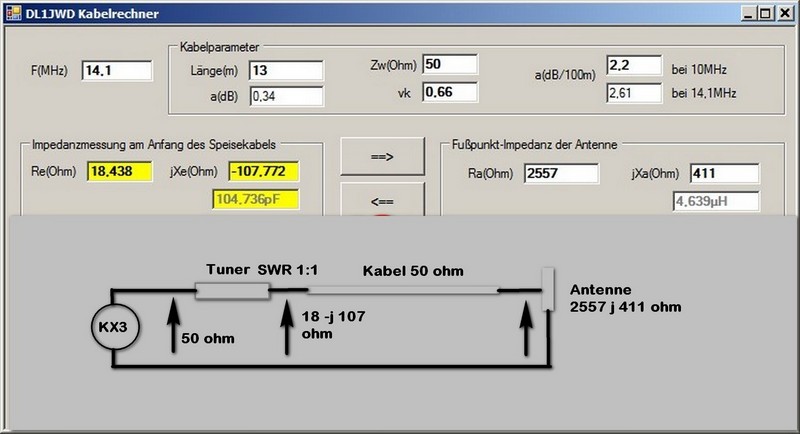Viewport: 800px width, 434px height.
Task: Click 'Impedanzmessung am Anfang des Speisekabels' label
Action: (x=154, y=144)
